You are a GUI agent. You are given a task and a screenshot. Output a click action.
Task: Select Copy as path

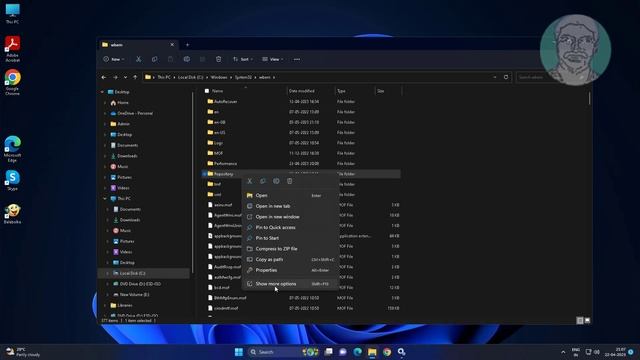pos(291,259)
